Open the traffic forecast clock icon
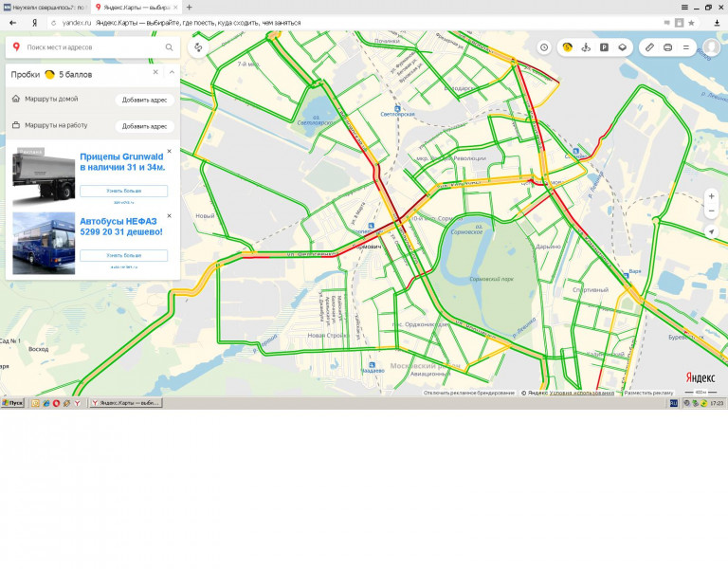Image resolution: width=728 pixels, height=569 pixels. [544, 47]
